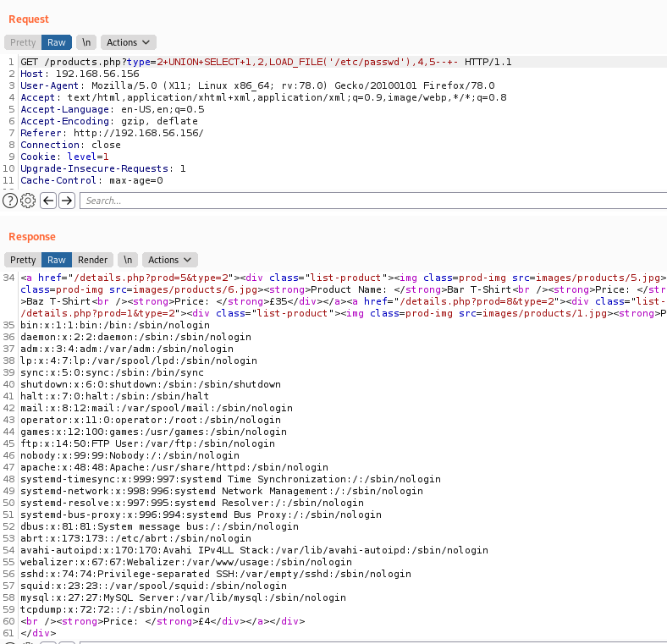667x644 pixels.
Task: Toggle the \n non-printable characters option in Request
Action: click(86, 42)
